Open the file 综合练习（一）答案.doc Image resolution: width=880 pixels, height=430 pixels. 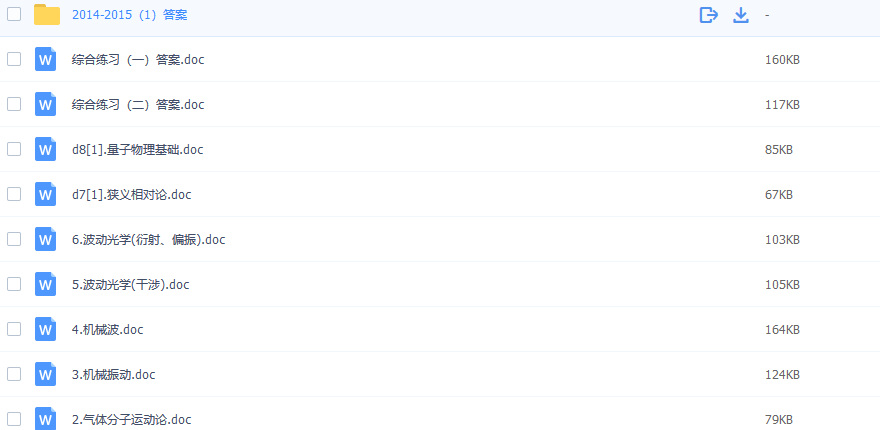coord(138,60)
